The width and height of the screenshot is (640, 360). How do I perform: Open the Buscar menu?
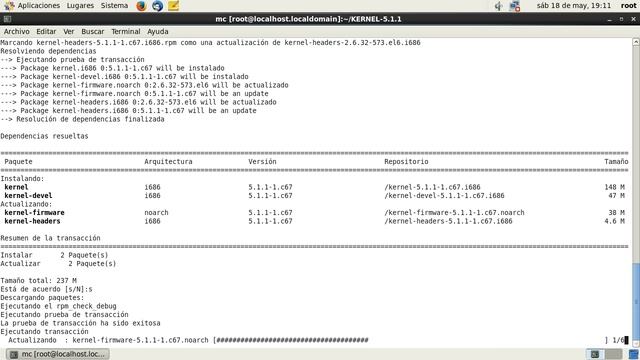point(93,31)
